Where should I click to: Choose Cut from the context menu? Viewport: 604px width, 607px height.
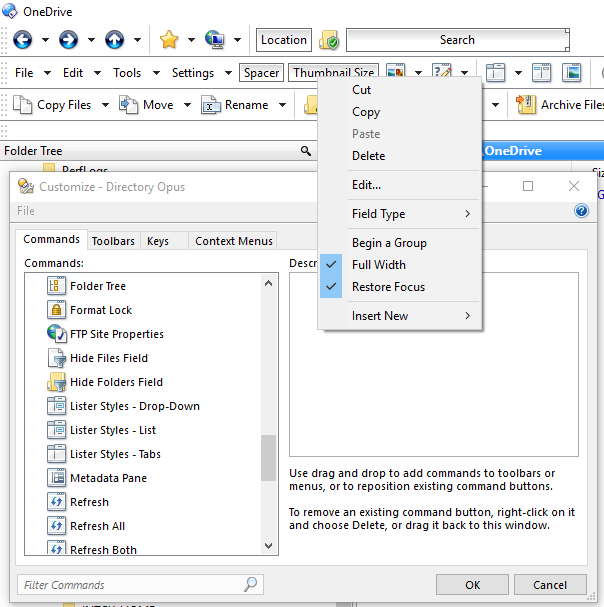pyautogui.click(x=400, y=90)
